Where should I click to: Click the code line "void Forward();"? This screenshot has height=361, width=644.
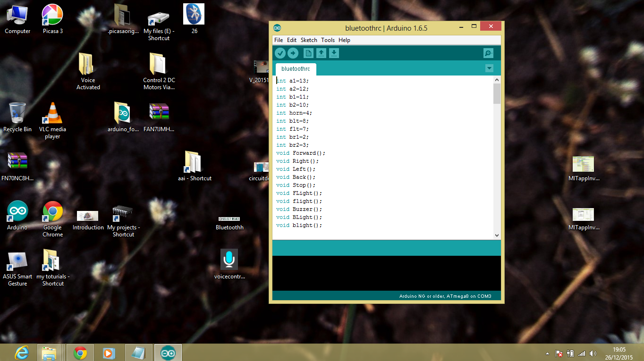pos(301,153)
